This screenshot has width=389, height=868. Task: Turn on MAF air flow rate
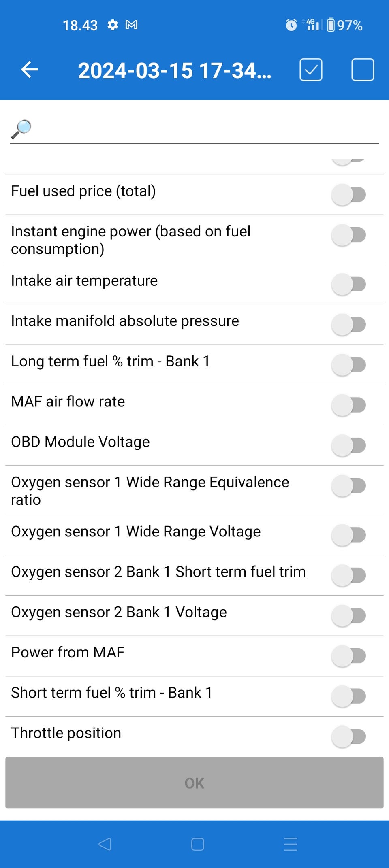click(348, 405)
